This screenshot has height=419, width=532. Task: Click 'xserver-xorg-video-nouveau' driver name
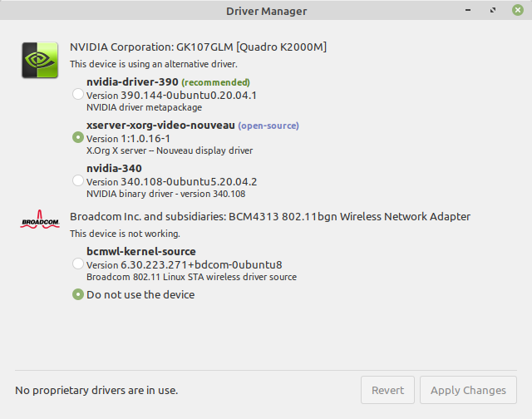click(160, 126)
